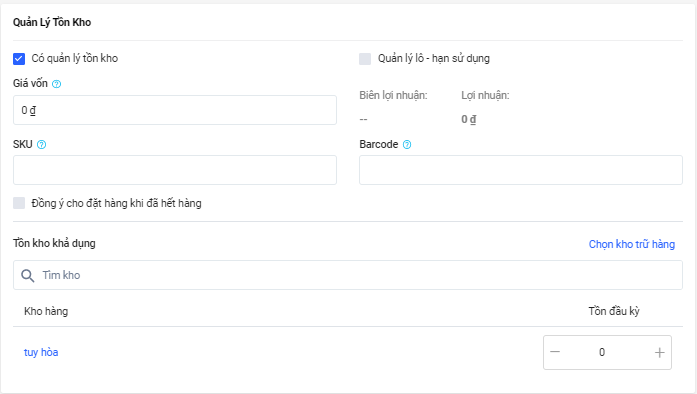Tick Đồng ý cho đặt hàng khi hết hàng
Image resolution: width=697 pixels, height=394 pixels.
19,203
